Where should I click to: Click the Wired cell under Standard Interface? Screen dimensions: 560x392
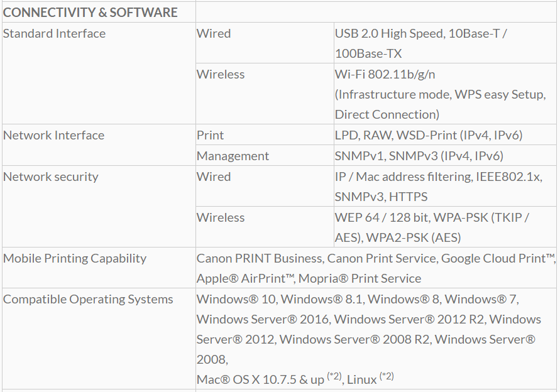214,33
